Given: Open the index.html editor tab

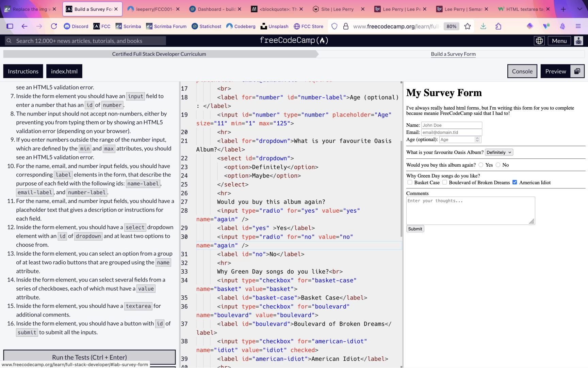Looking at the screenshot, I should coord(64,71).
